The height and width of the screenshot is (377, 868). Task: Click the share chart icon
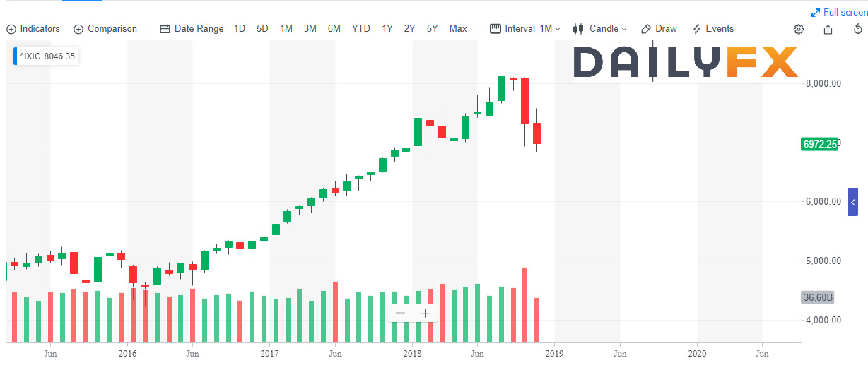click(828, 29)
